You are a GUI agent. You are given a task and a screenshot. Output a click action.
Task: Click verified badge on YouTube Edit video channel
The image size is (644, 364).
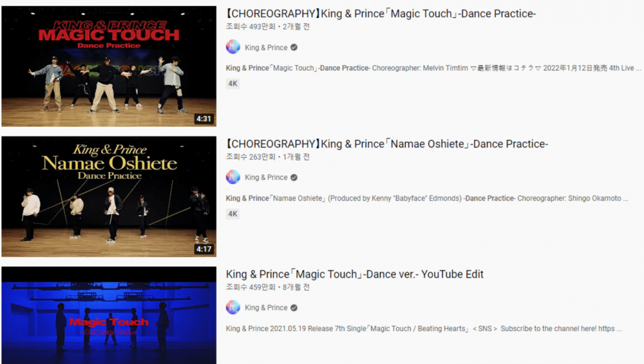point(294,308)
